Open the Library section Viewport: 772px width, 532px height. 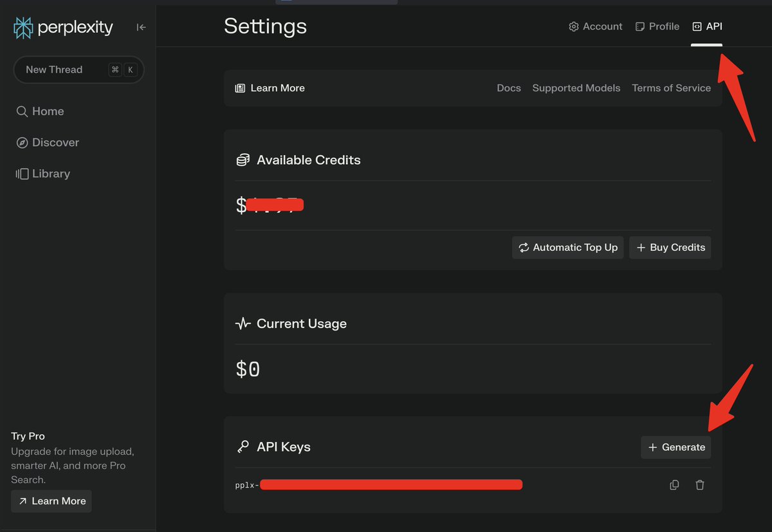tap(43, 174)
